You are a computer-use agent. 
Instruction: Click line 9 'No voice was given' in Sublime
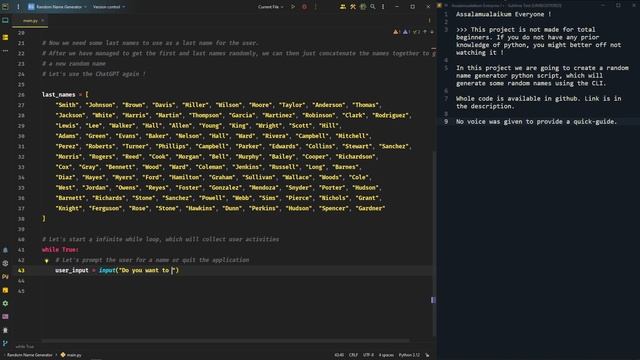pyautogui.click(x=536, y=122)
